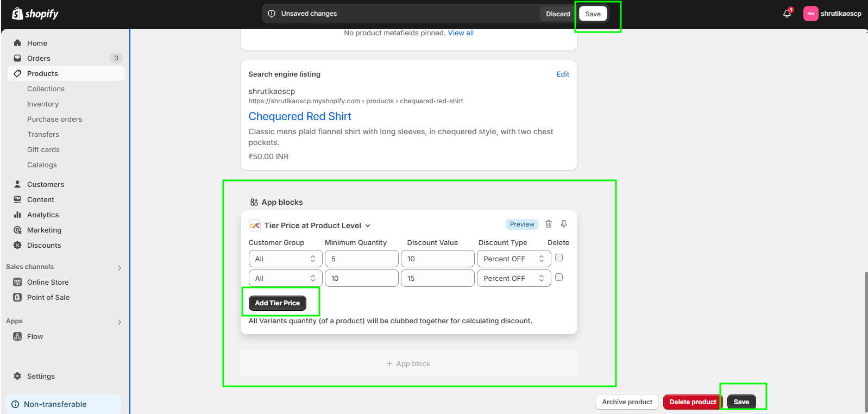Click the Add Tier Price button
The height and width of the screenshot is (414, 868).
277,303
